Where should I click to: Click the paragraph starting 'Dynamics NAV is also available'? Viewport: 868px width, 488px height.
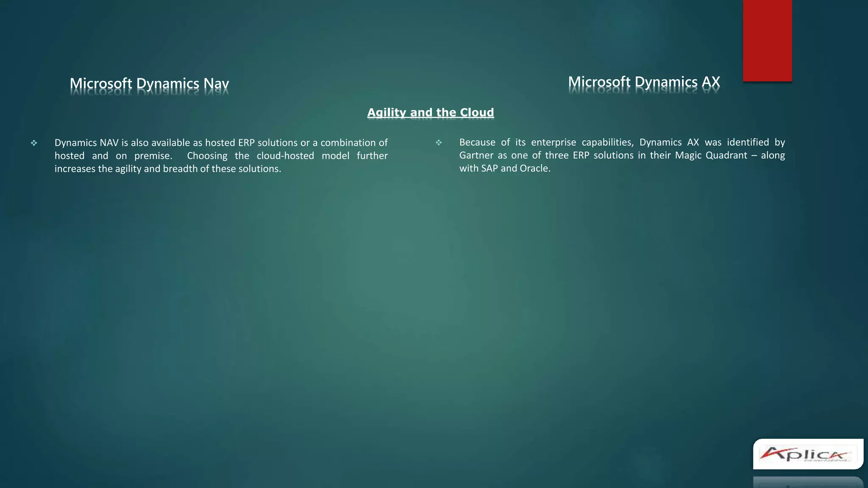pyautogui.click(x=221, y=155)
